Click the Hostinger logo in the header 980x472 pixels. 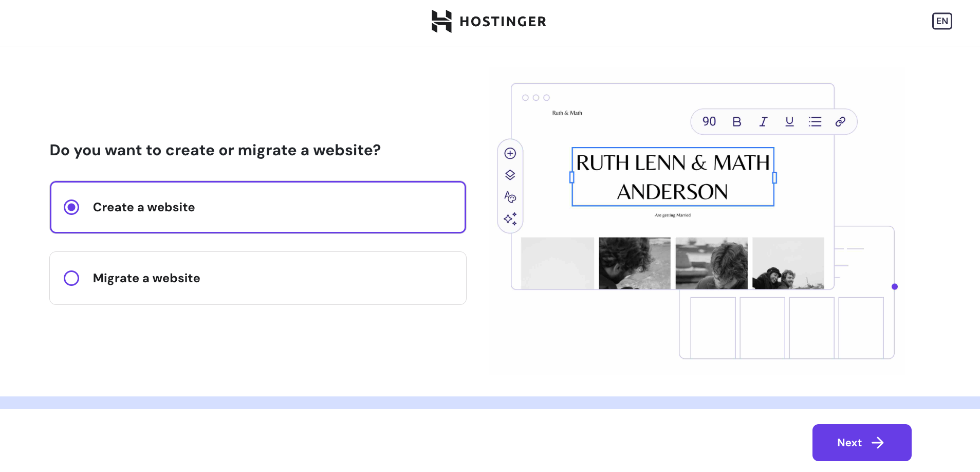[488, 21]
